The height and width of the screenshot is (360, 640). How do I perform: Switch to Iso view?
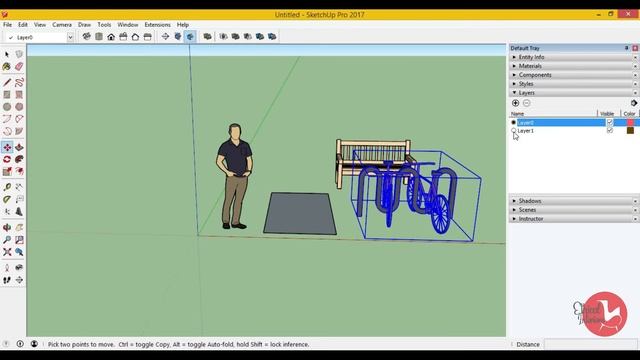[87, 37]
